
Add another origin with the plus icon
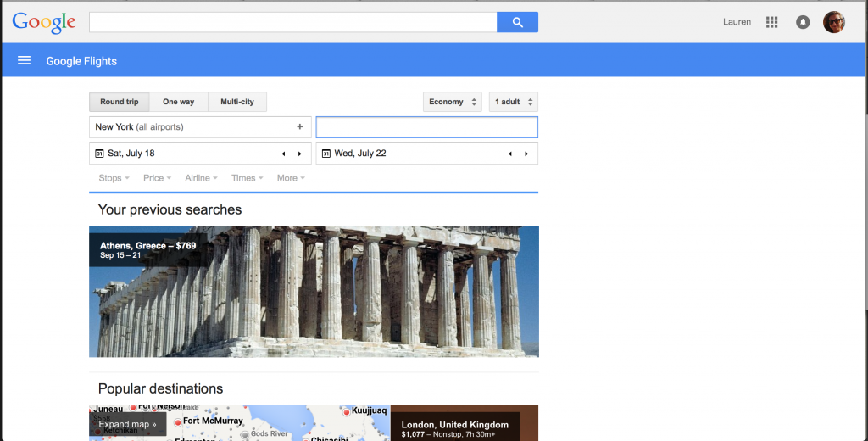pyautogui.click(x=299, y=127)
